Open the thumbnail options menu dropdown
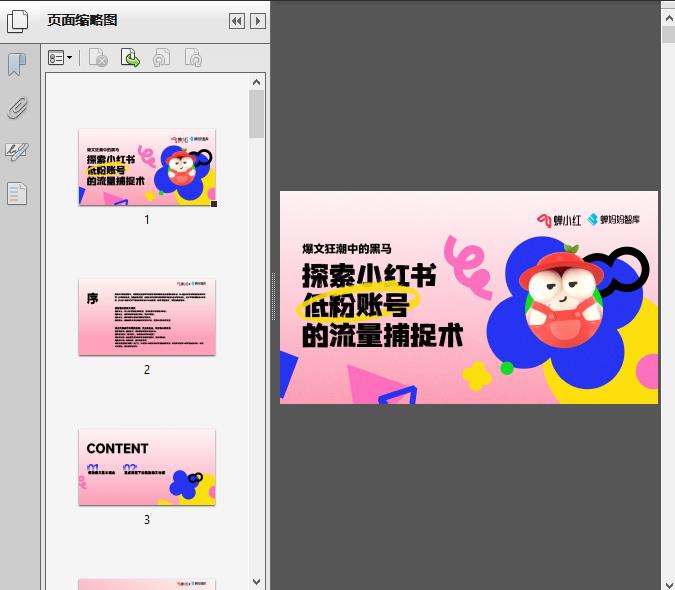 [60, 58]
